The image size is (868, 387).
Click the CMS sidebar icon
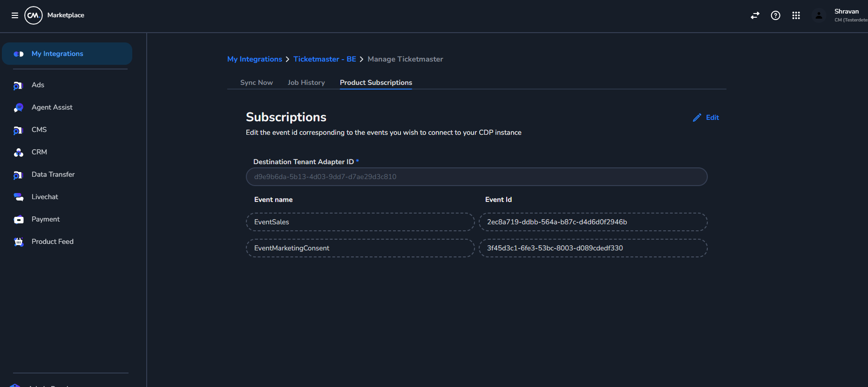(18, 130)
